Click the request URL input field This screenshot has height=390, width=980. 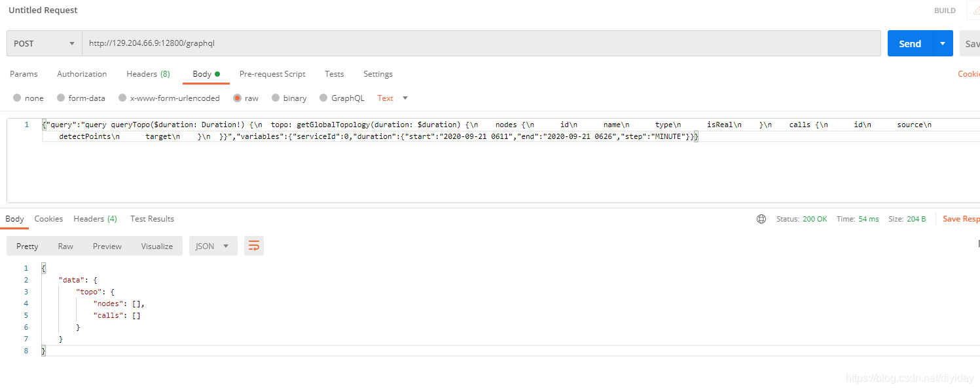[x=481, y=43]
